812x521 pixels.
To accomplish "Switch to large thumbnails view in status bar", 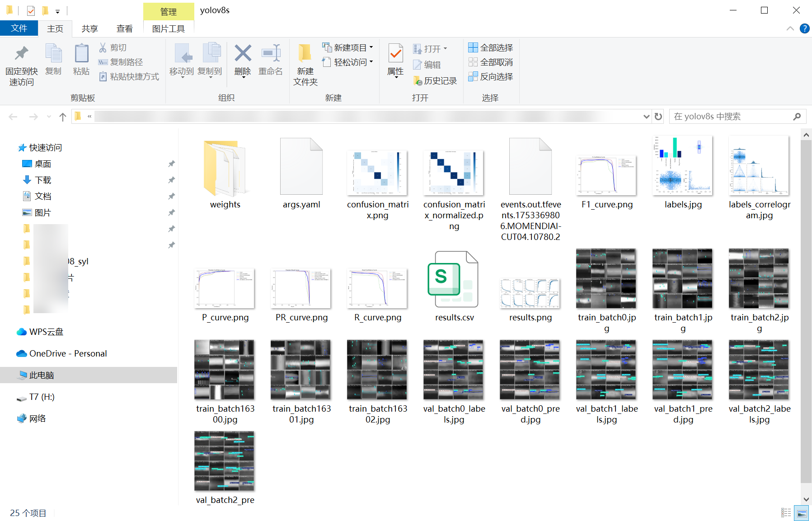I will [x=801, y=513].
